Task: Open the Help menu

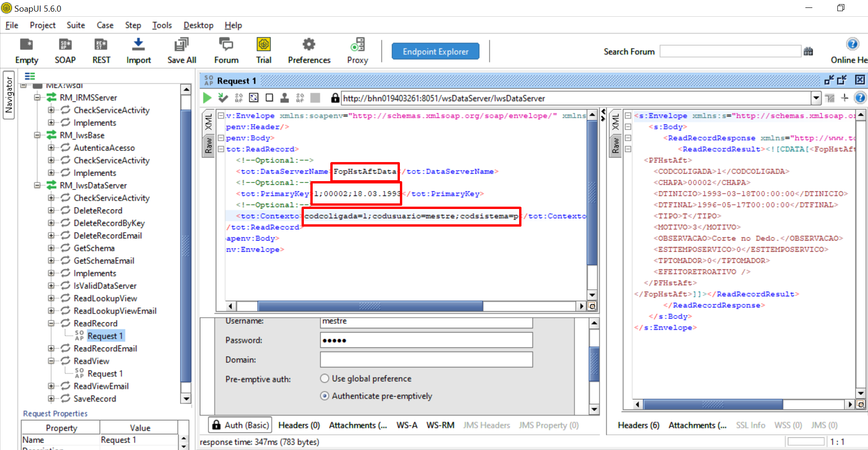Action: tap(233, 25)
